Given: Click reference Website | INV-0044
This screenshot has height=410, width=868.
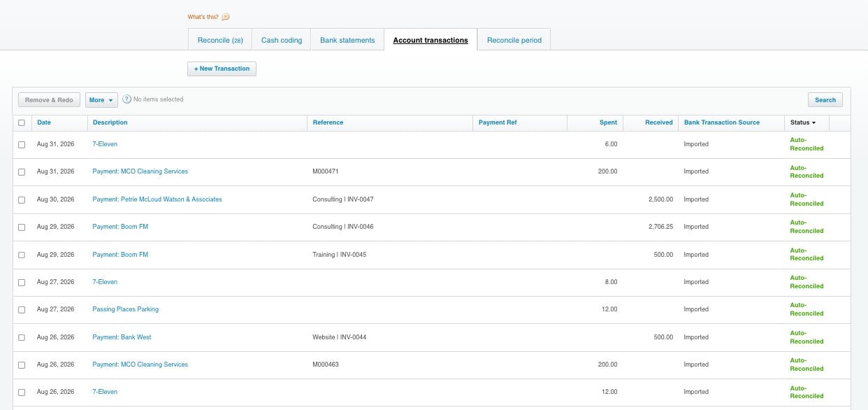Looking at the screenshot, I should (x=339, y=337).
